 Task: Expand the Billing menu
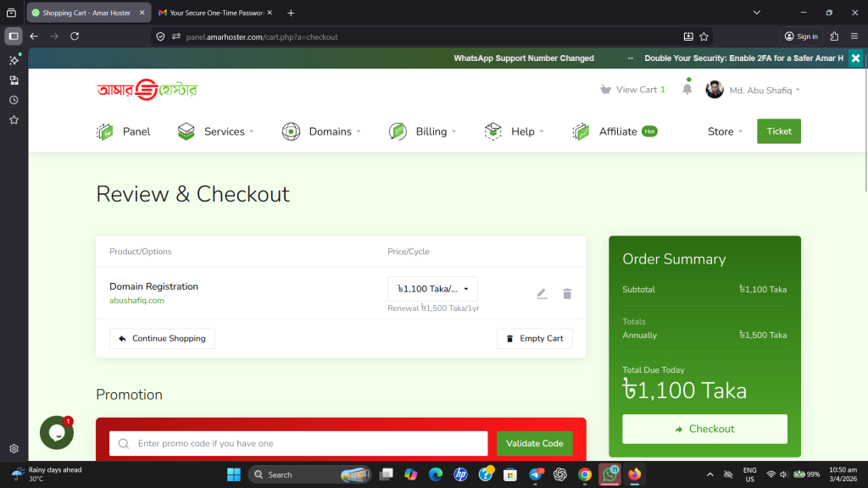coord(436,131)
